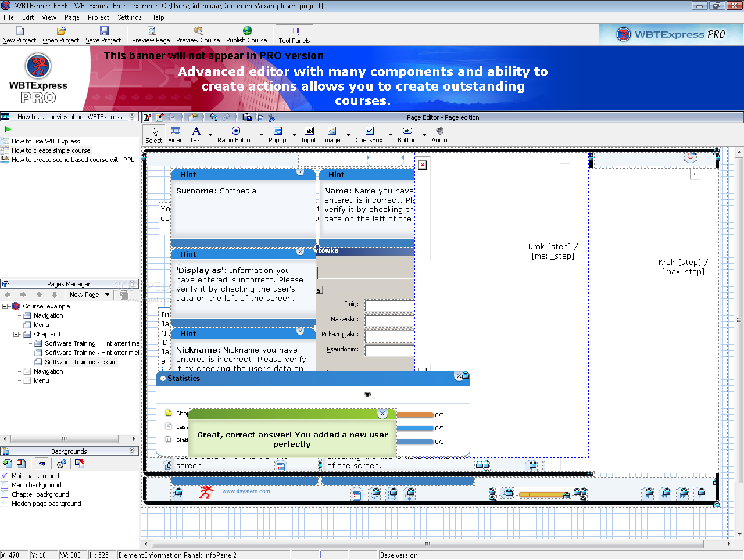The height and width of the screenshot is (560, 744).
Task: Check the Chapter background checkbox
Action: (x=5, y=494)
